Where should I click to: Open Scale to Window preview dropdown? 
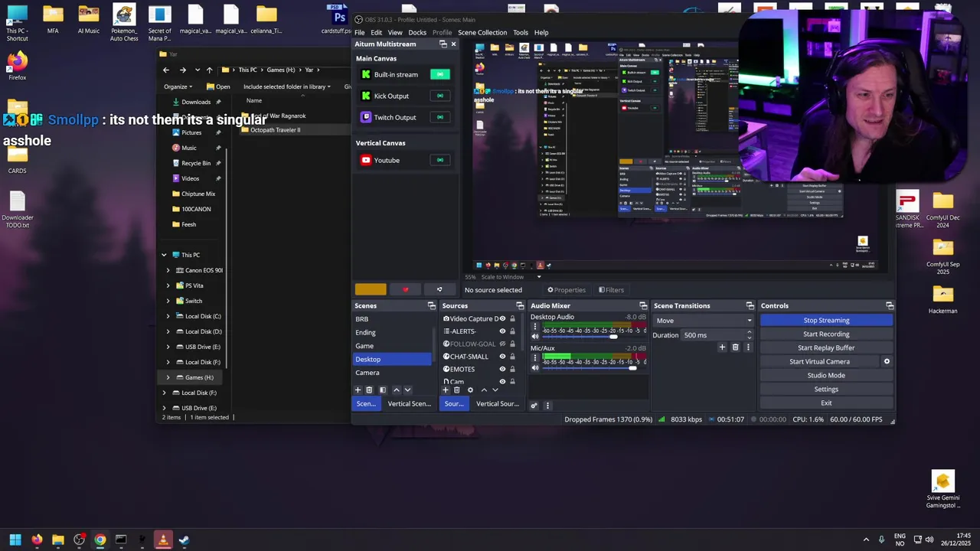tap(511, 277)
